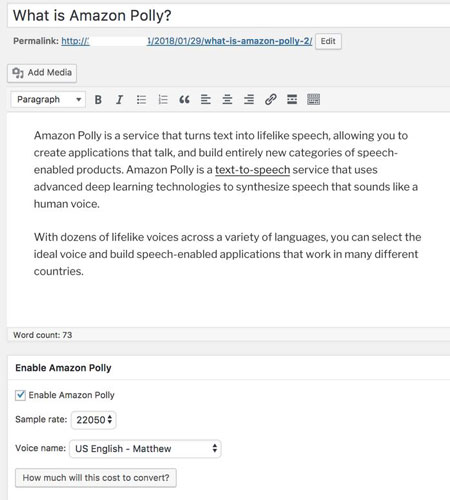Click the Voice name label
The width and height of the screenshot is (450, 500).
point(40,448)
